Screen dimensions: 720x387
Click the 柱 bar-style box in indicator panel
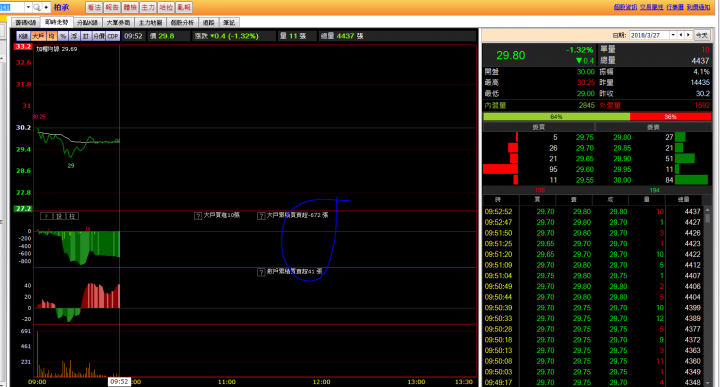tap(73, 216)
